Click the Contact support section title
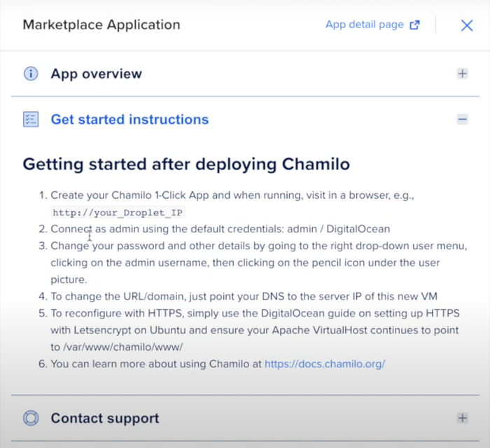Viewport: 490px width, 448px height. pos(105,419)
